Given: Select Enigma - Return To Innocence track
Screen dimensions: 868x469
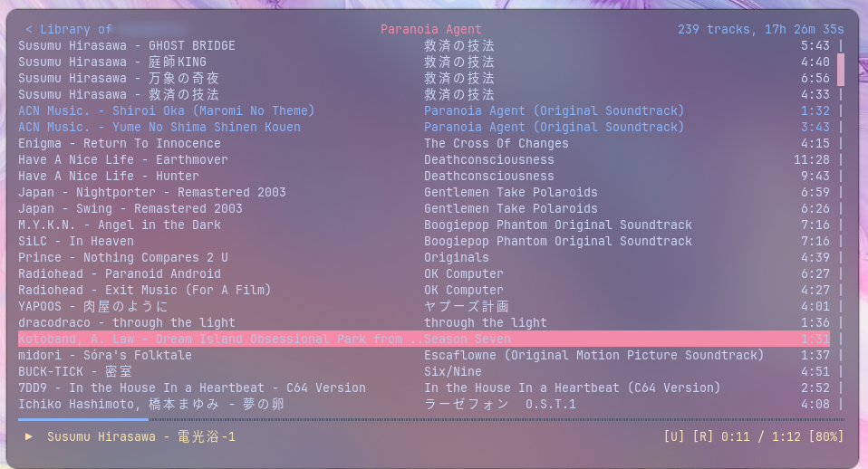Looking at the screenshot, I should 120,143.
